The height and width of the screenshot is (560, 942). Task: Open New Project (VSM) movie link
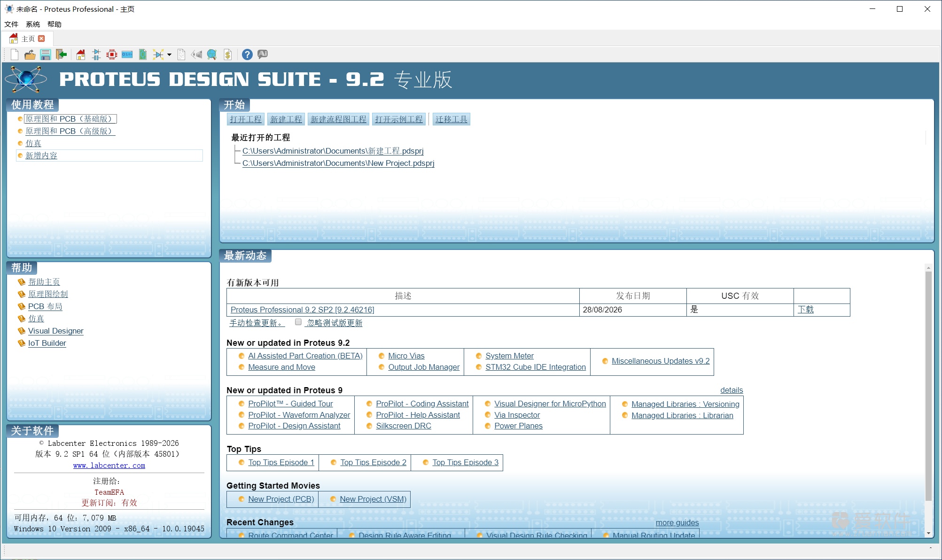[x=373, y=499]
